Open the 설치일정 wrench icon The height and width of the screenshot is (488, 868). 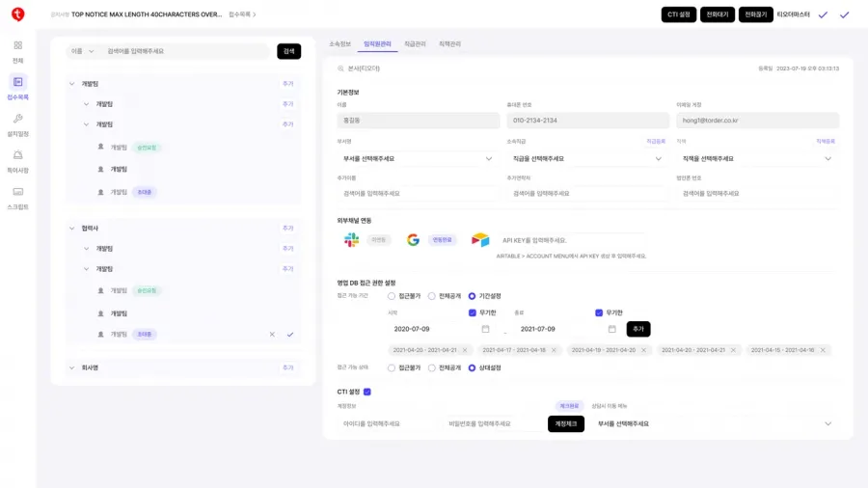17,119
